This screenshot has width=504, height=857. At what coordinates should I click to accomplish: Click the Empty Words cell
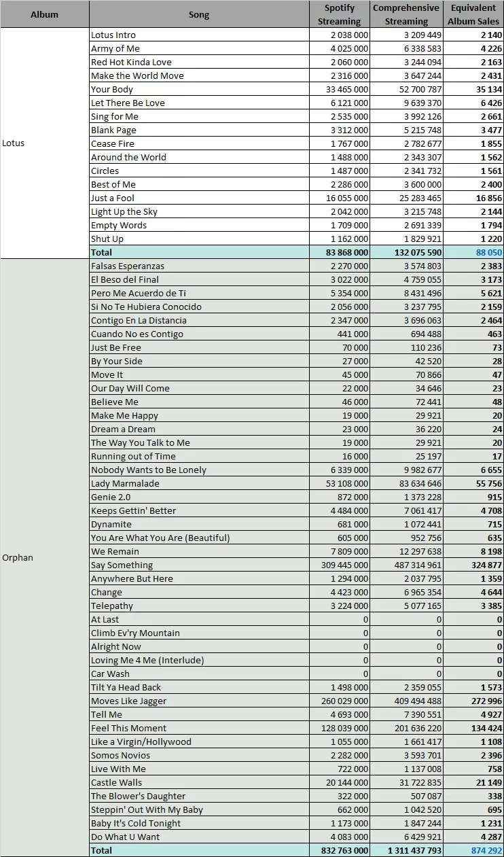coord(199,225)
